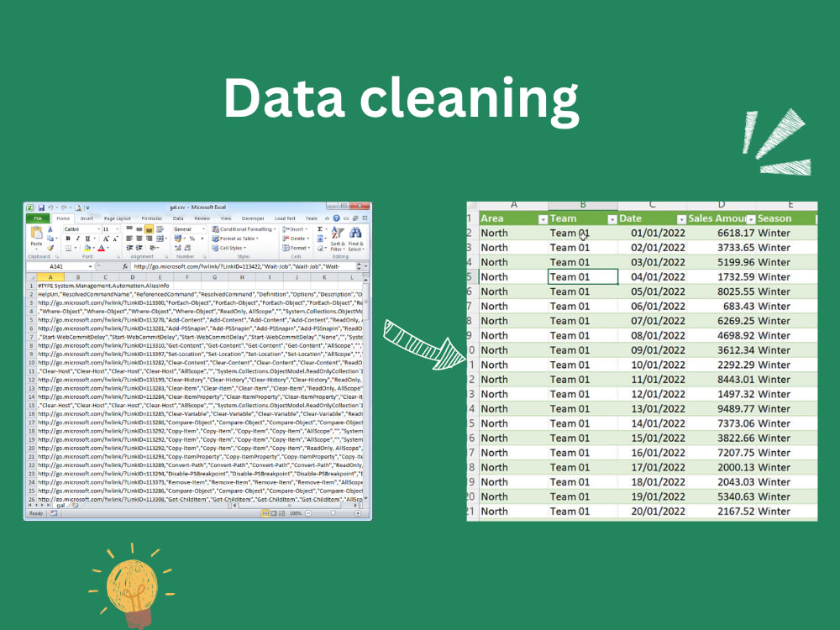Click the Align Text Left icon
Viewport: 840px width, 630px height.
click(129, 239)
